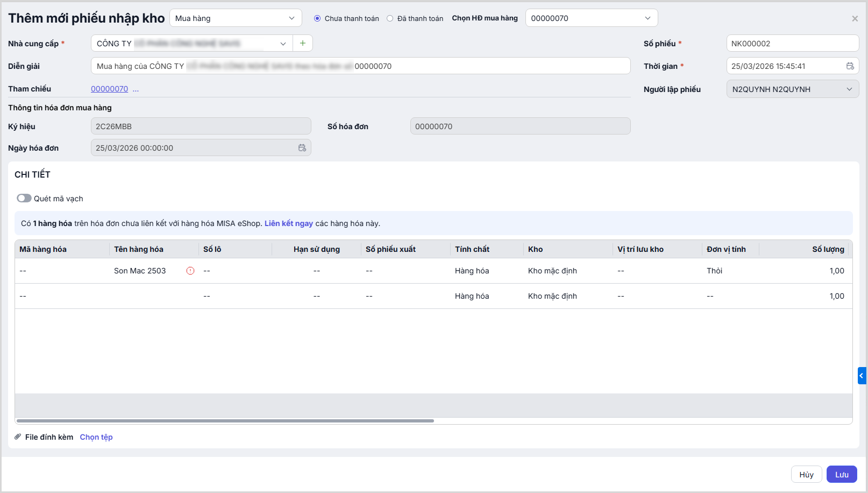Screen dimensions: 868x493
Task: Click the Lưu save button
Action: (x=842, y=475)
